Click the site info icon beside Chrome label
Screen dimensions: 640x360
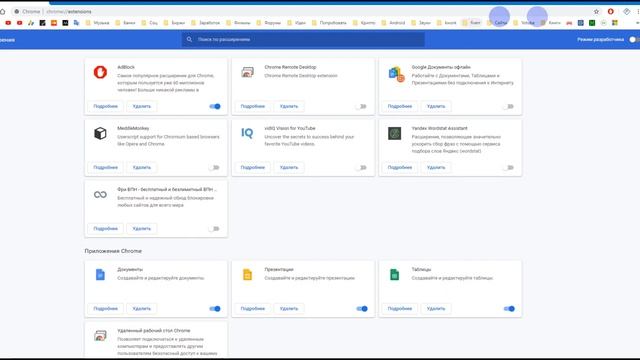[x=17, y=12]
